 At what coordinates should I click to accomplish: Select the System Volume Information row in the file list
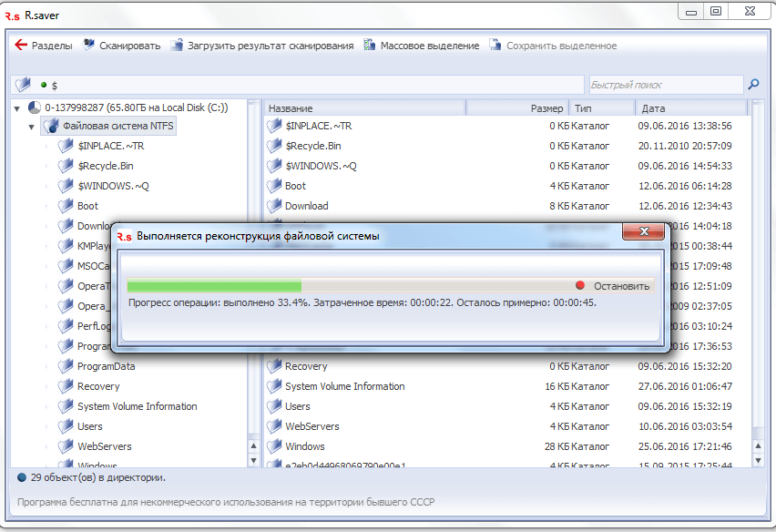[506, 386]
